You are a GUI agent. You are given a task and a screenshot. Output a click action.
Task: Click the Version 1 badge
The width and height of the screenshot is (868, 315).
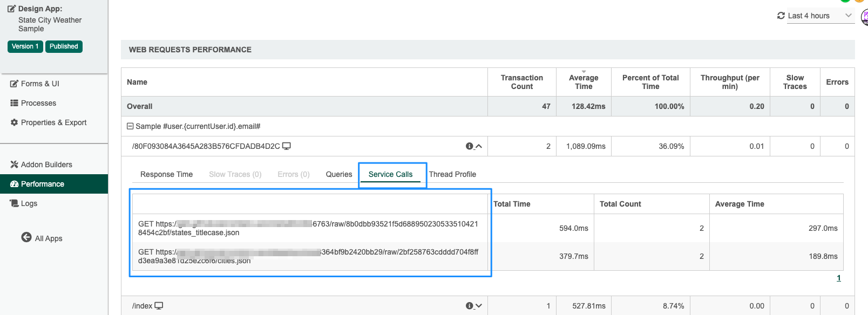25,46
